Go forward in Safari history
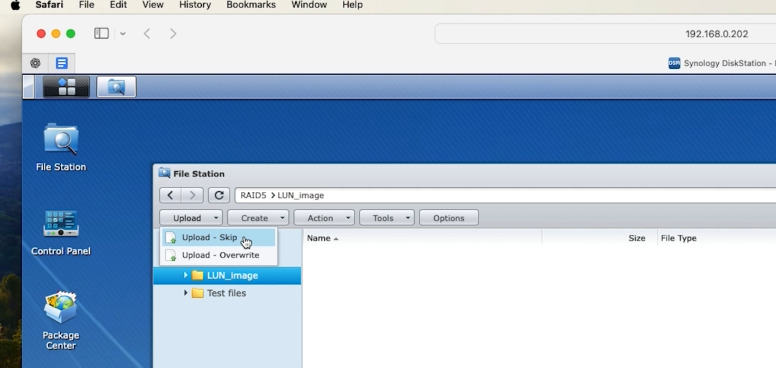Viewport: 776px width, 368px height. pyautogui.click(x=173, y=34)
